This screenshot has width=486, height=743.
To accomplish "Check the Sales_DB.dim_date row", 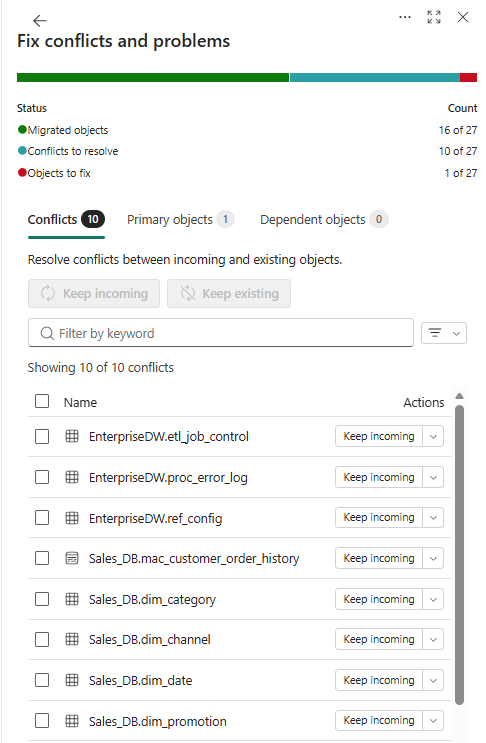I will point(42,680).
